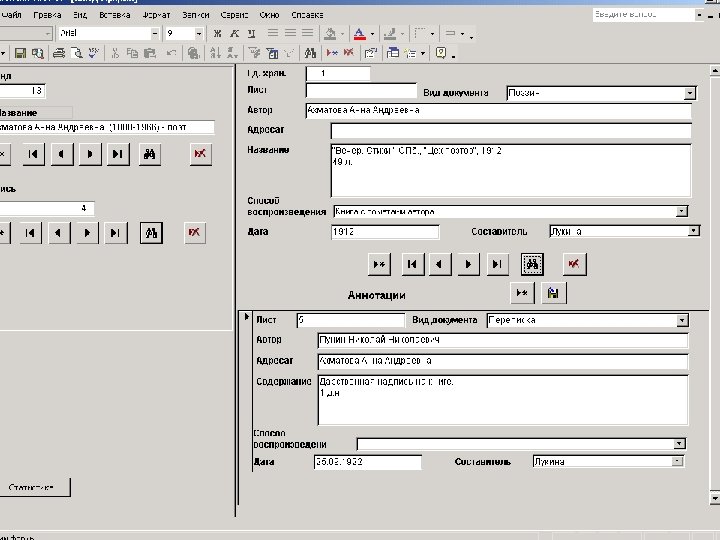Apply italic formatting (К) in the toolbar
This screenshot has height=540, width=720.
point(235,34)
